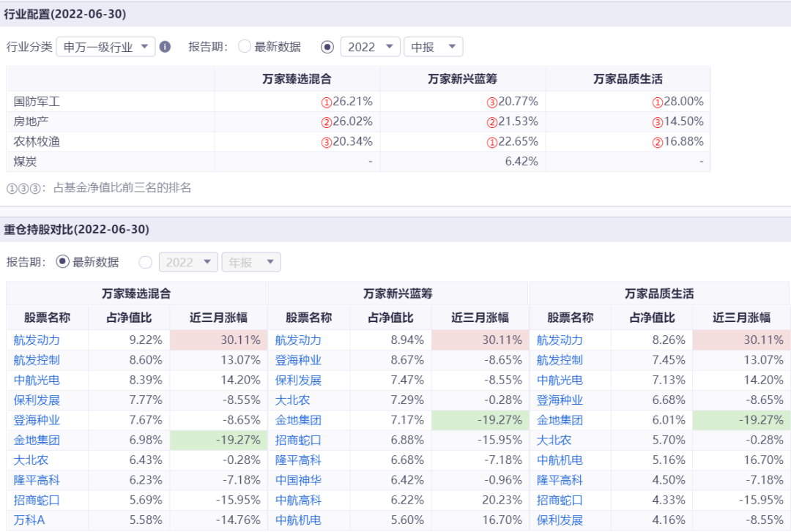Open 招商蛇口 link in 万家新兴蓝筹 holdings
791x532 pixels.
298,441
